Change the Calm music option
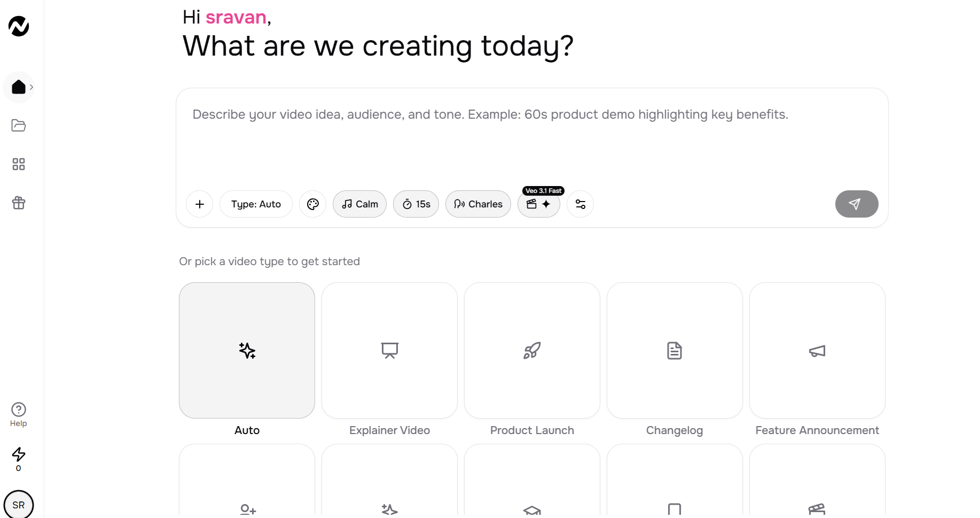This screenshot has width=980, height=518. pos(359,204)
